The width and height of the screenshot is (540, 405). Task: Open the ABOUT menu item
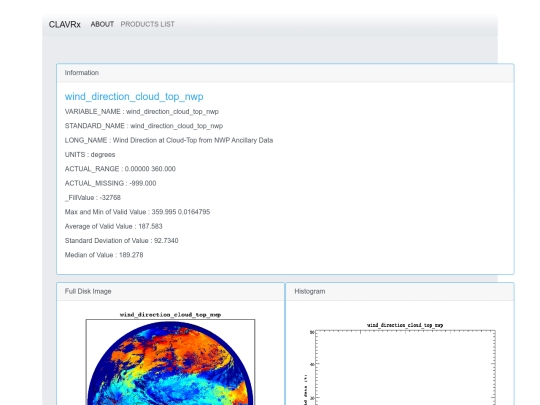click(x=102, y=24)
